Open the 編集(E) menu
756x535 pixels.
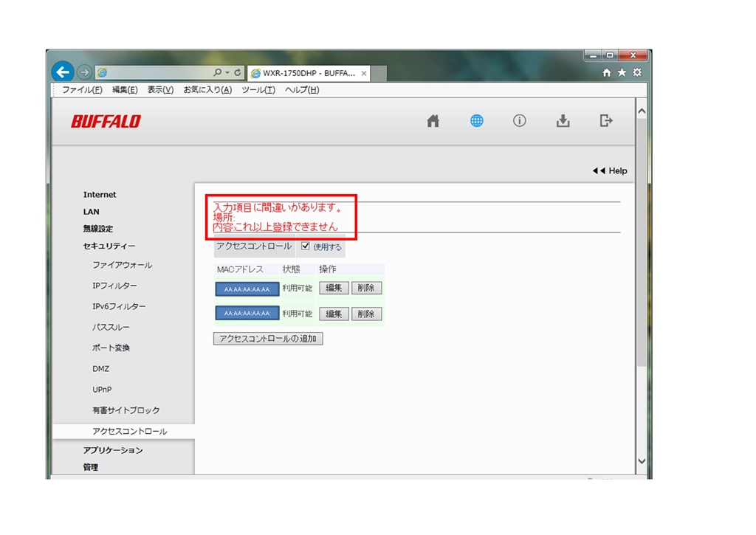[125, 89]
